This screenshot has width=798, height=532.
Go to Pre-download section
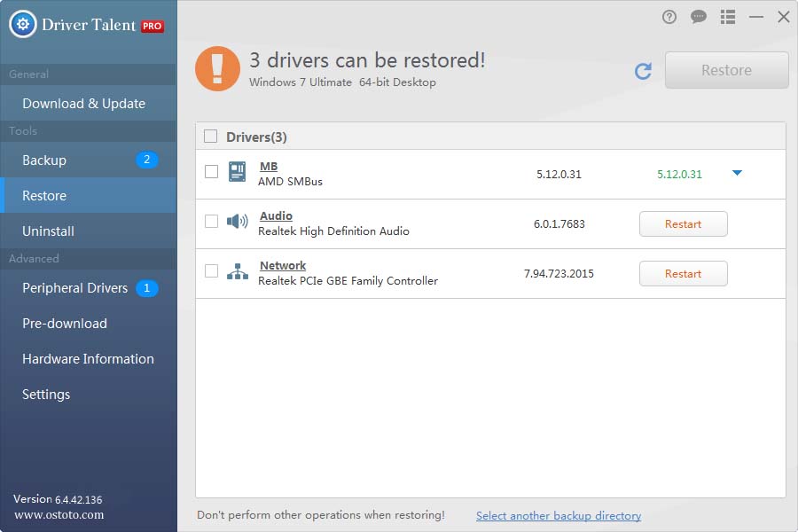89,324
